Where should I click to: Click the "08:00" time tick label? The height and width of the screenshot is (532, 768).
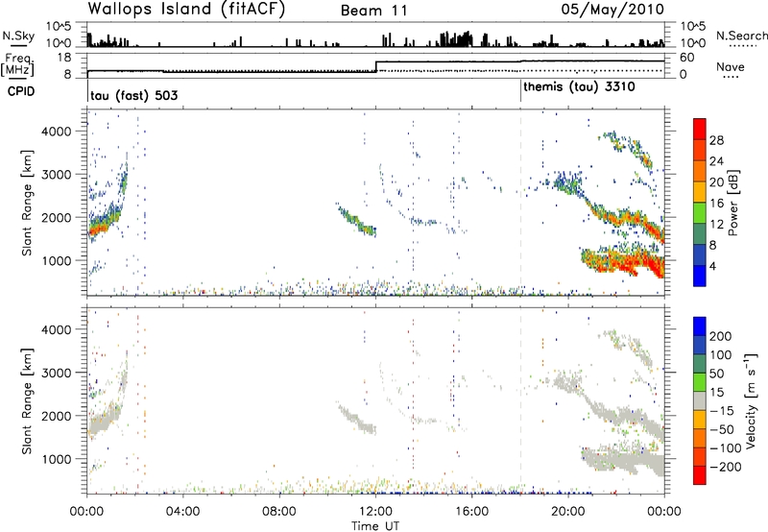[x=278, y=512]
